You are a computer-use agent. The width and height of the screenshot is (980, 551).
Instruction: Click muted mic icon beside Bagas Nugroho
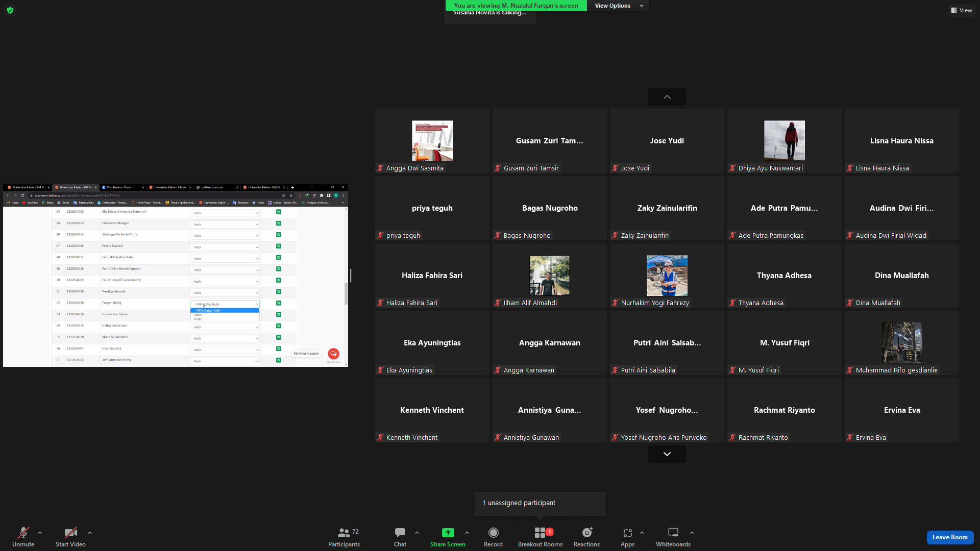[498, 236]
